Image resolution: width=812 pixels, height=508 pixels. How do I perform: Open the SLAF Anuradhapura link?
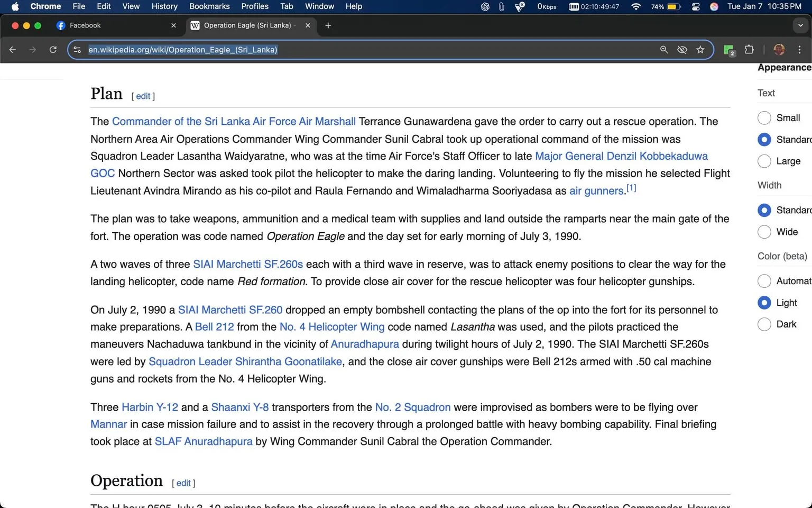click(x=203, y=441)
